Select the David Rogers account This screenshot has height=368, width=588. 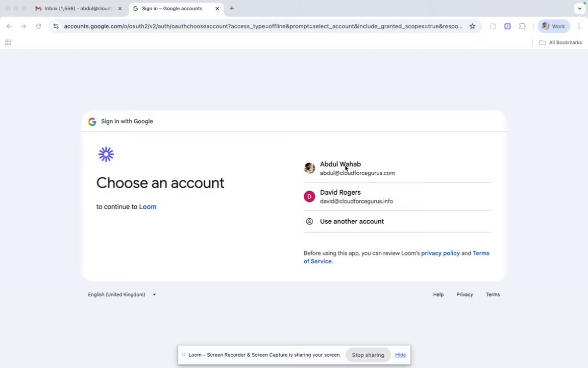(356, 196)
